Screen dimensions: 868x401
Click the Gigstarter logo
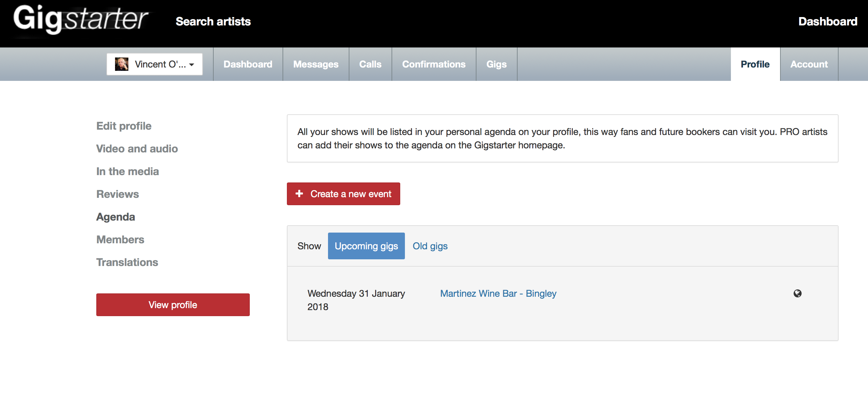[x=81, y=19]
